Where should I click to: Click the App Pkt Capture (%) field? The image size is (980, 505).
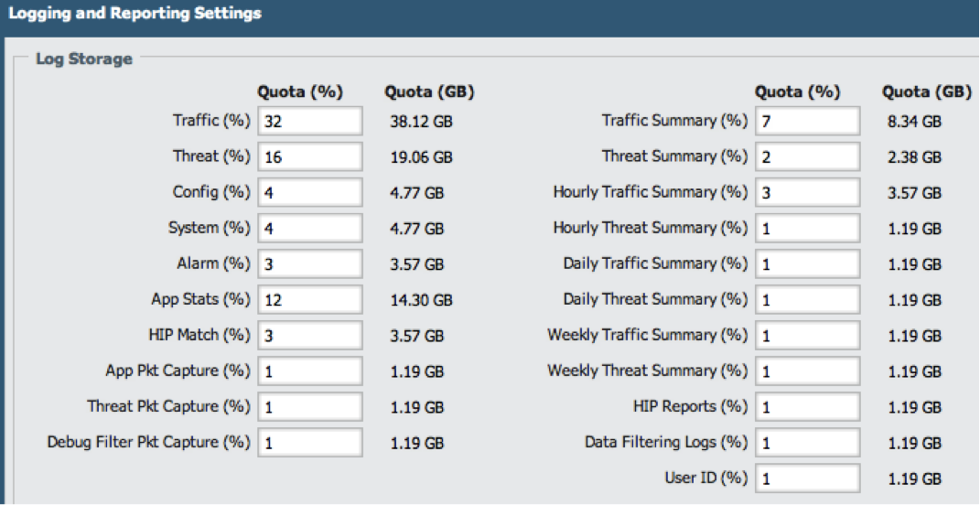[309, 371]
